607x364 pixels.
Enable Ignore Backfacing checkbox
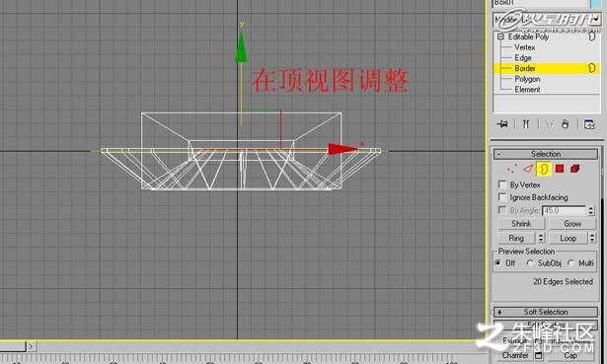click(502, 197)
